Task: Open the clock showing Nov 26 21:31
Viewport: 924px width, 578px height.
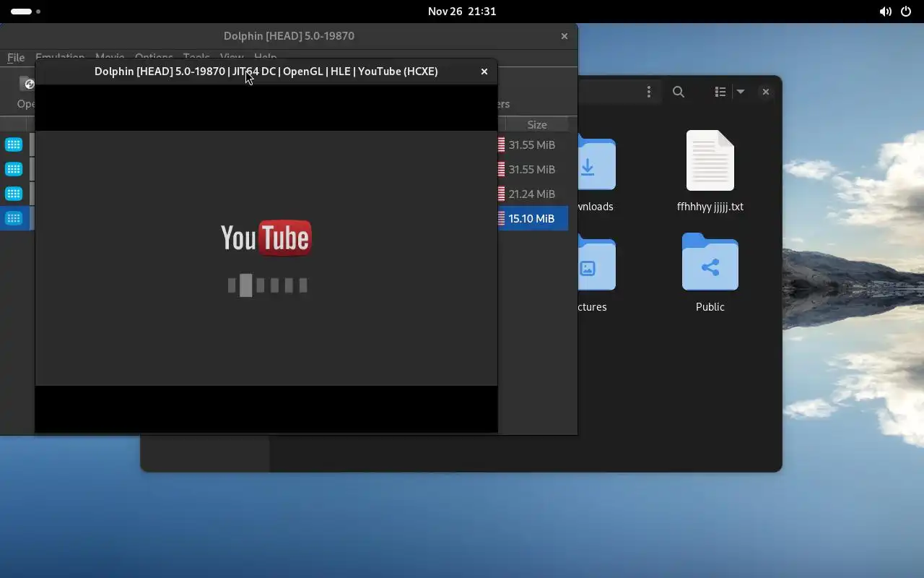Action: point(462,12)
